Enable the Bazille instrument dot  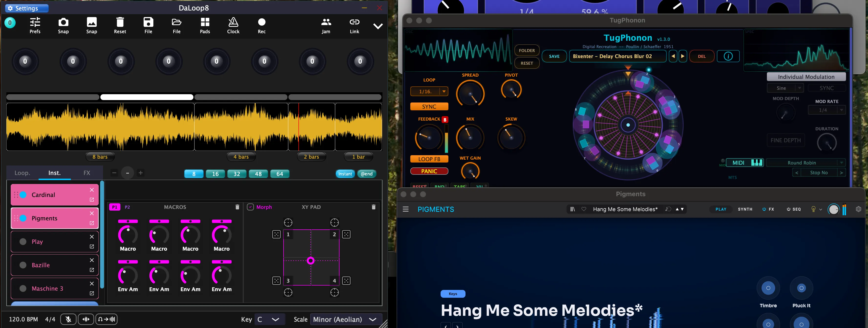pyautogui.click(x=23, y=265)
